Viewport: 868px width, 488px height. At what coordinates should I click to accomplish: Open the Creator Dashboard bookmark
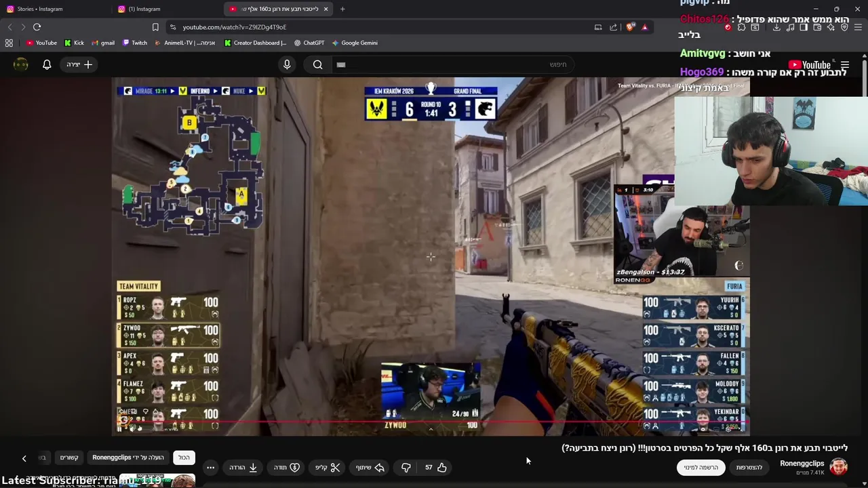[x=256, y=43]
